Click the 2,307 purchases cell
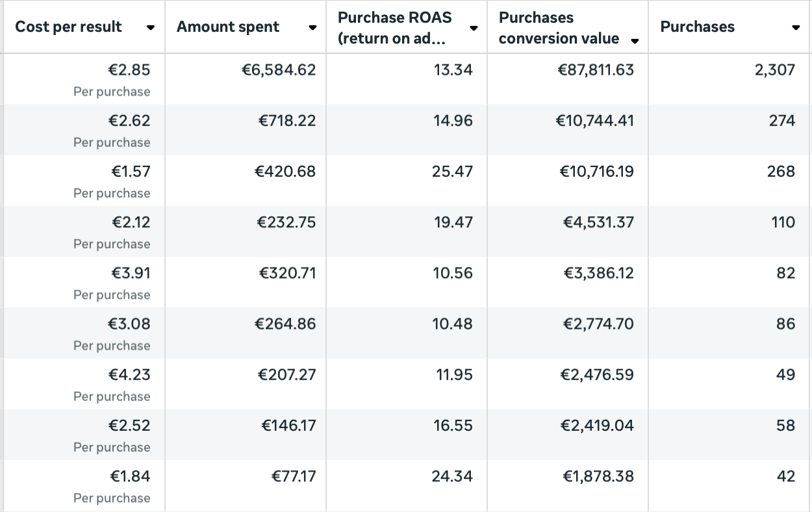The width and height of the screenshot is (812, 512). point(774,70)
